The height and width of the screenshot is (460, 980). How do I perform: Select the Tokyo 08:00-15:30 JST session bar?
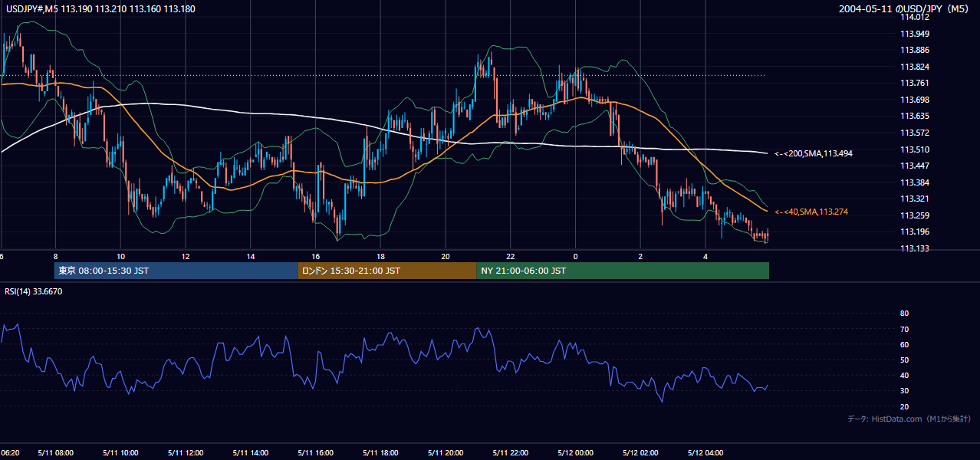point(176,271)
